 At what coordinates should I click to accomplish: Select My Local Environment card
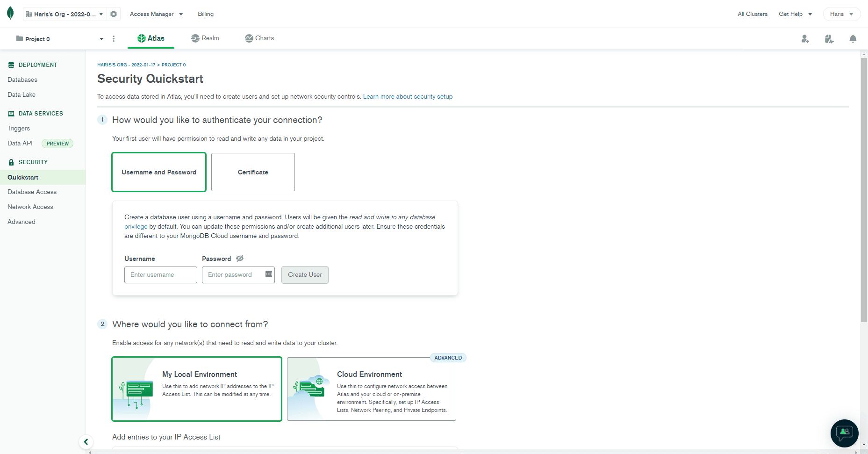coord(197,389)
